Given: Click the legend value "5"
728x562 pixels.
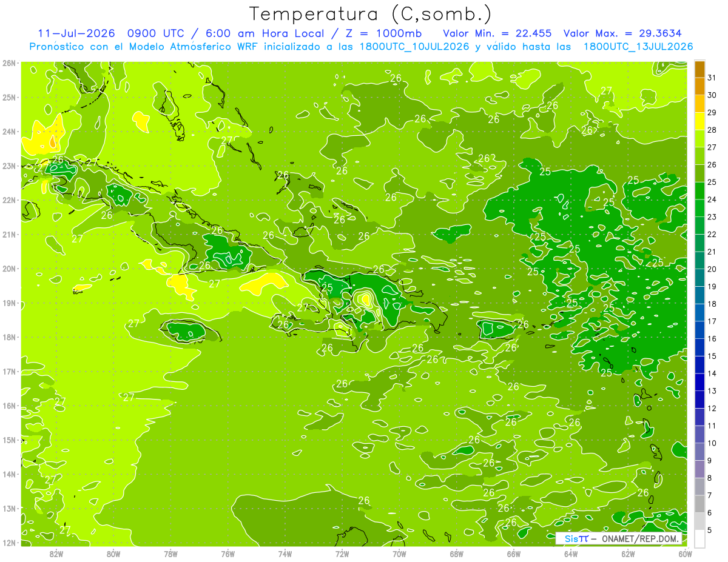Looking at the screenshot, I should pyautogui.click(x=710, y=530).
